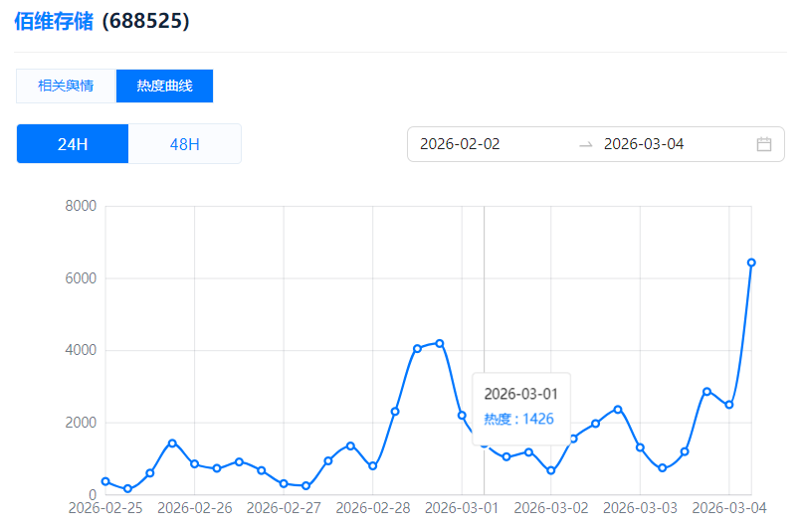Click the 2026-02-25 x-axis label
The image size is (802, 532).
click(x=105, y=508)
